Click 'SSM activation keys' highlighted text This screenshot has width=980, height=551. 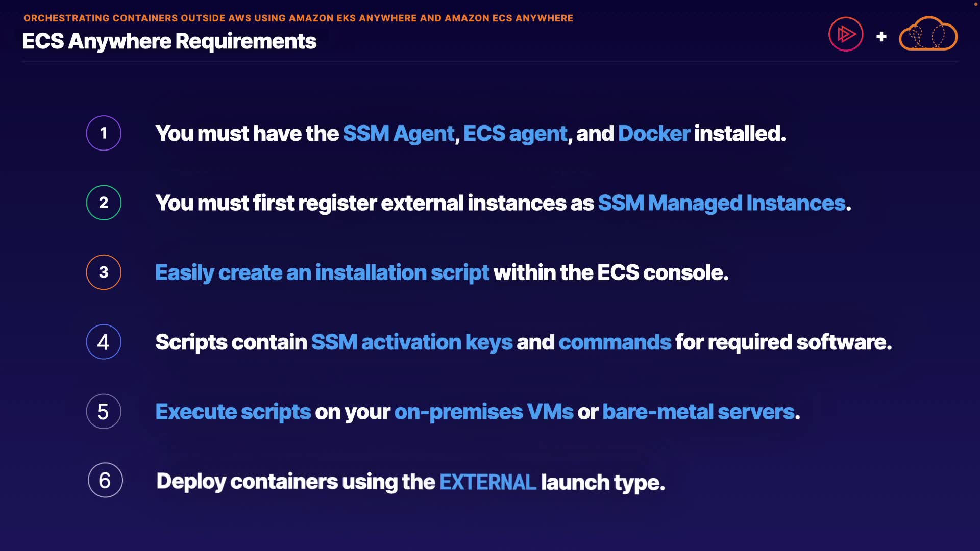click(x=411, y=342)
